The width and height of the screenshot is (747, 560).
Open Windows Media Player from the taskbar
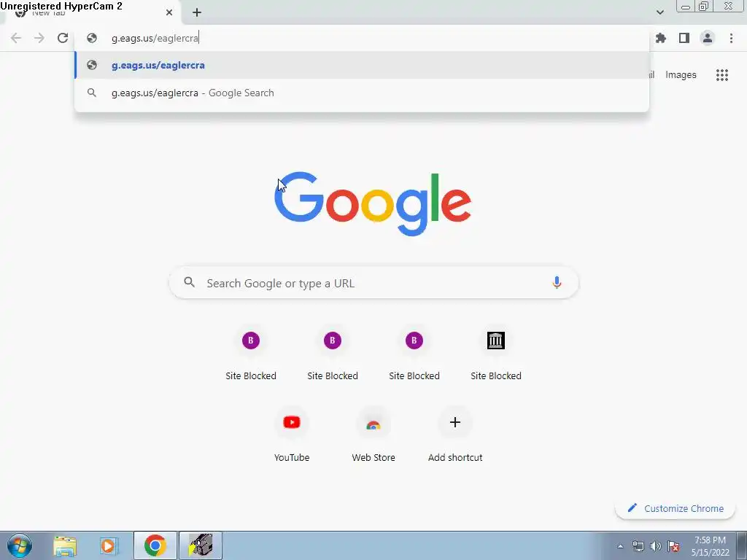click(x=108, y=545)
